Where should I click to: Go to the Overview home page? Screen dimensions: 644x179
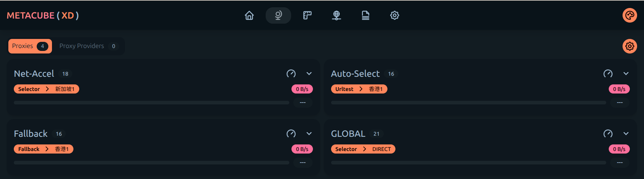pos(249,15)
